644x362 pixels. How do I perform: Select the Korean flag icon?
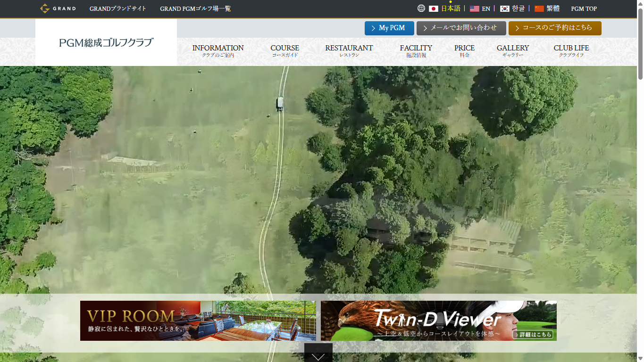tap(505, 8)
